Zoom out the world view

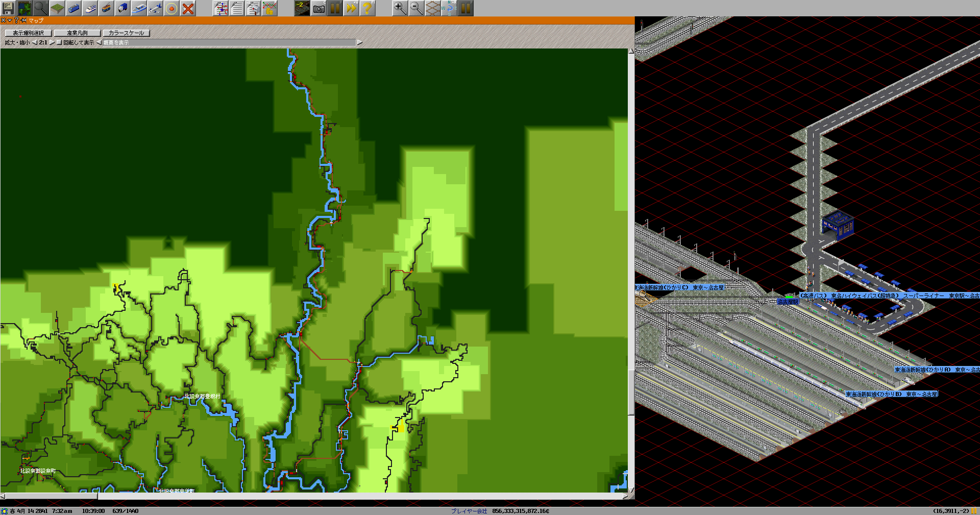tap(416, 8)
